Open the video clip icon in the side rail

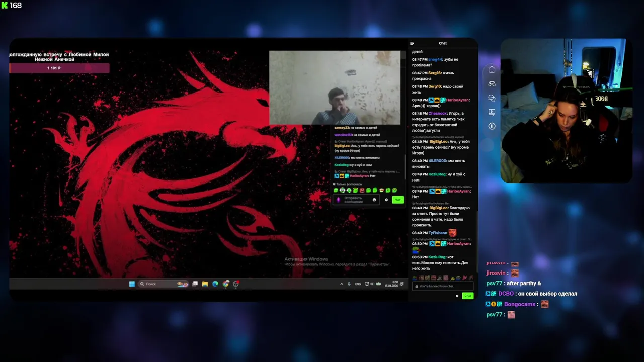click(x=492, y=112)
